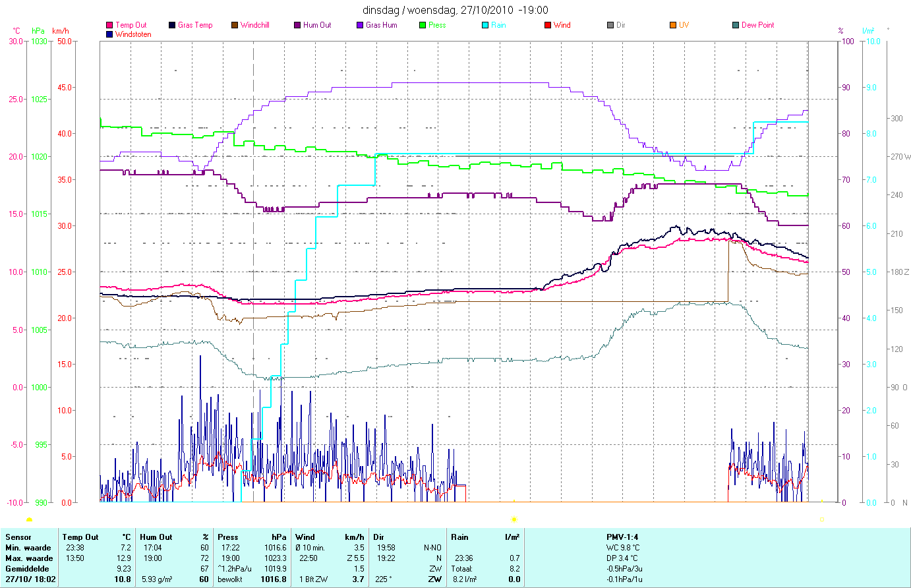Click the Gras Hum legend swatch
Screen dimensions: 911x588
click(360, 25)
